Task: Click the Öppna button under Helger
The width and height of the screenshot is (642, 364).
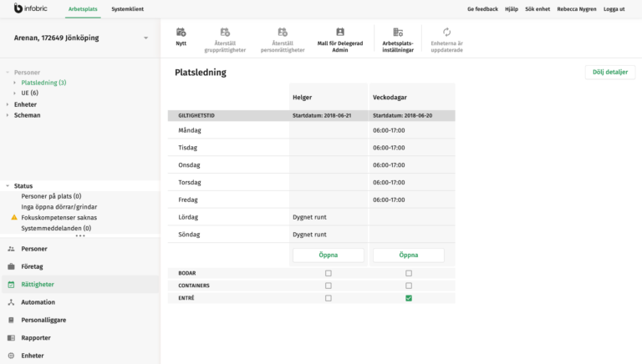Action: click(328, 255)
